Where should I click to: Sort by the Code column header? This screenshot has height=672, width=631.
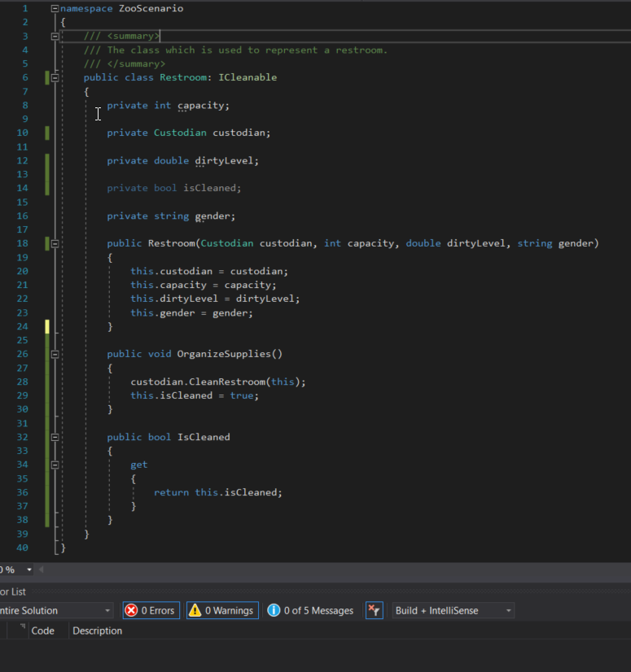click(x=42, y=631)
